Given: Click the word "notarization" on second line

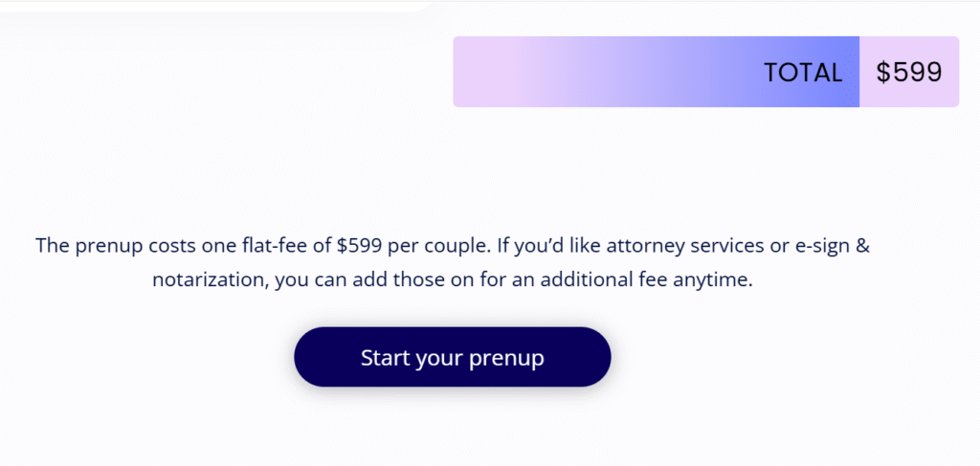Looking at the screenshot, I should tap(211, 279).
